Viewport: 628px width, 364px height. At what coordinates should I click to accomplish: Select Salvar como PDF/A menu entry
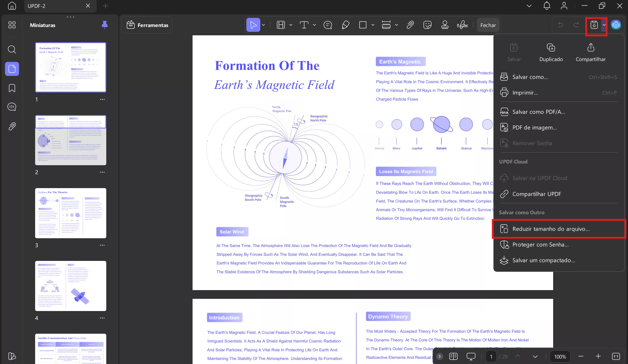539,112
